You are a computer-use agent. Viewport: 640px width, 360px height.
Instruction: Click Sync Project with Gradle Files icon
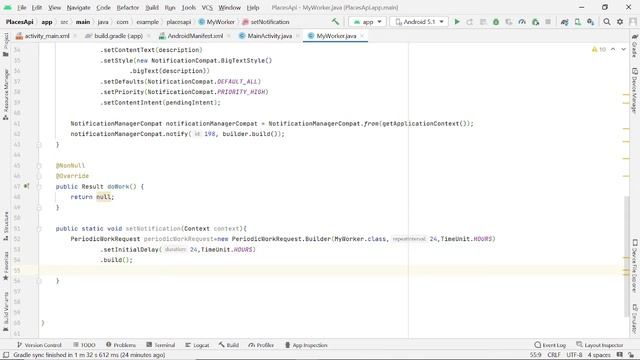click(564, 22)
